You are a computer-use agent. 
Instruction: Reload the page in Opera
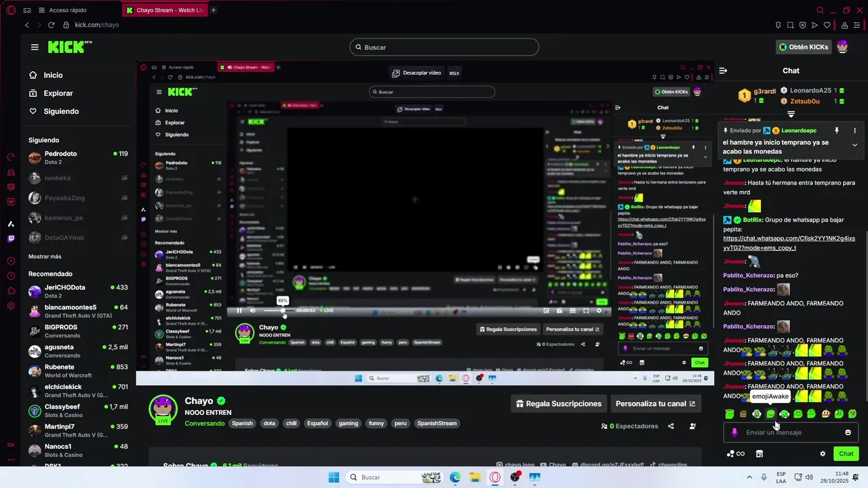[x=51, y=25]
